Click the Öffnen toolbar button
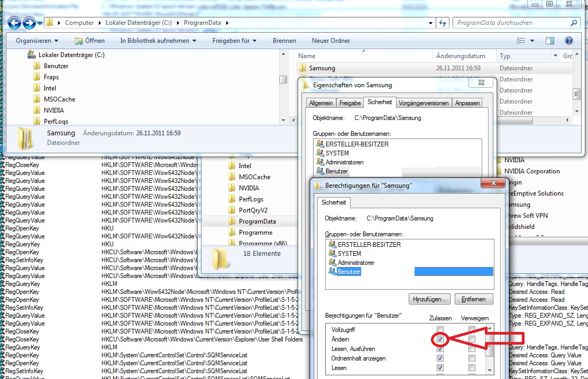This screenshot has width=588, height=379. [x=89, y=41]
